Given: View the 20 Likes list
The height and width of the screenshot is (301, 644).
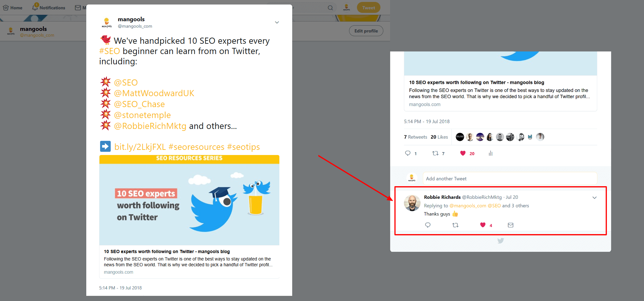Looking at the screenshot, I should (x=439, y=137).
